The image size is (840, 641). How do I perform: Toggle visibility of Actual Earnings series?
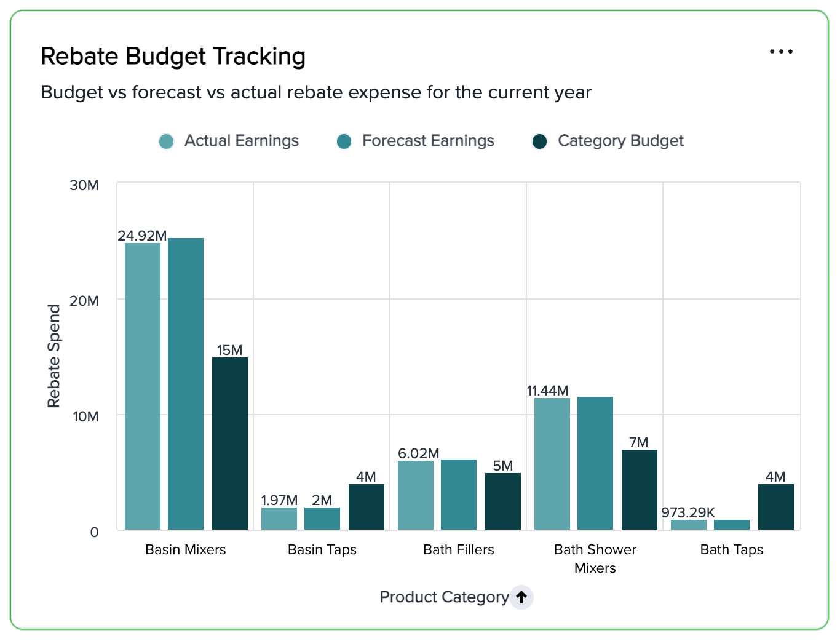166,141
